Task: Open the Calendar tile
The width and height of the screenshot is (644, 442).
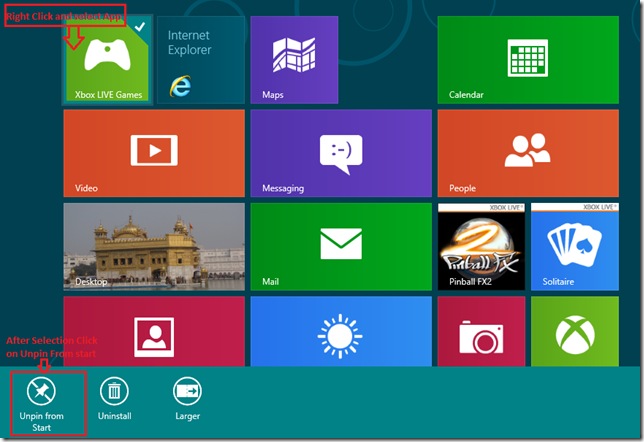Action: pyautogui.click(x=528, y=60)
